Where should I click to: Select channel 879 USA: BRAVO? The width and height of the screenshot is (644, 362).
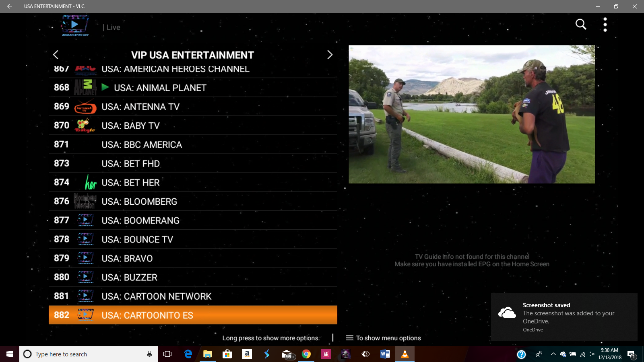click(x=193, y=258)
